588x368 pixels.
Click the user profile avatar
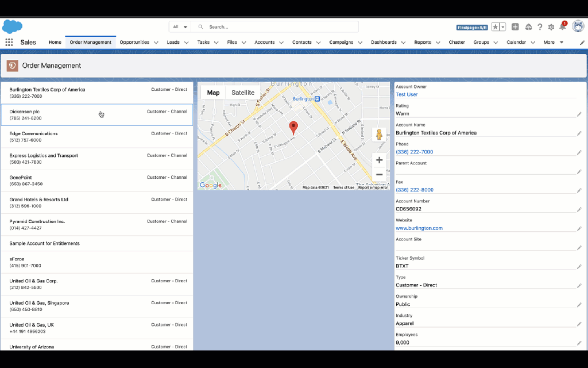coord(578,27)
